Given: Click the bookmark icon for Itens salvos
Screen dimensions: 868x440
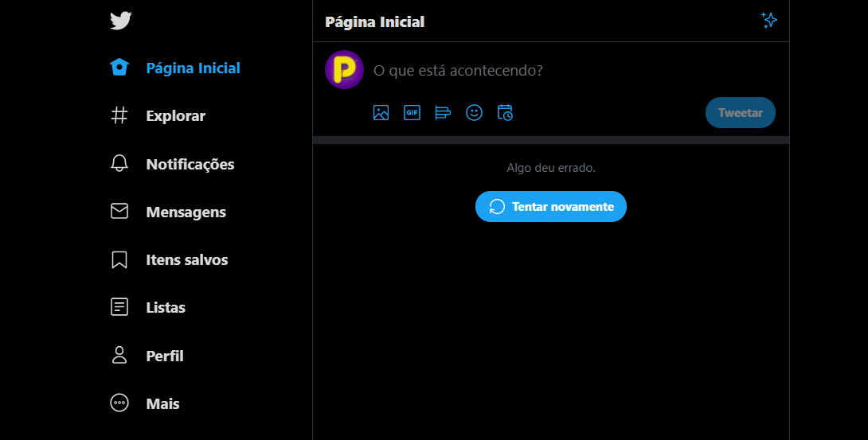Looking at the screenshot, I should click(119, 259).
